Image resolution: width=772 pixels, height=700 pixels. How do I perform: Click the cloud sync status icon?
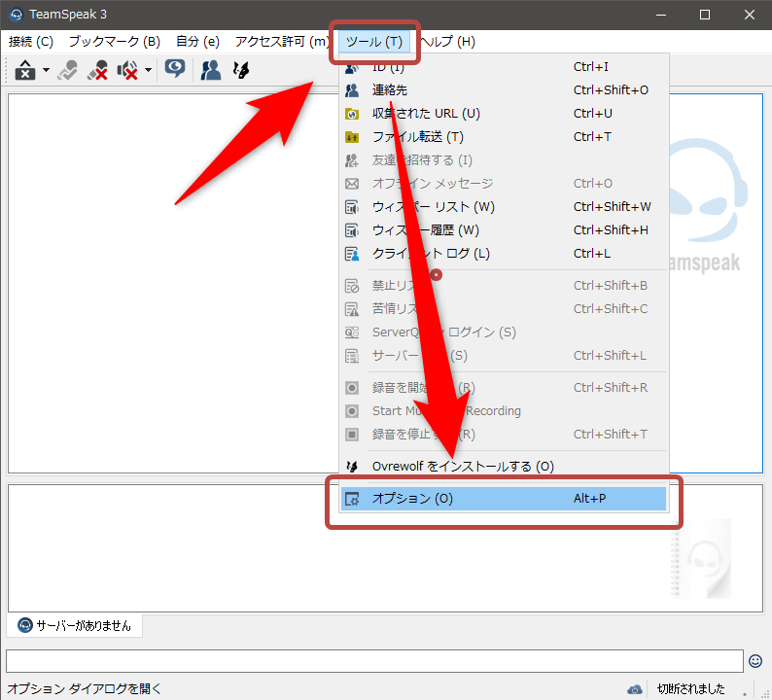(635, 689)
